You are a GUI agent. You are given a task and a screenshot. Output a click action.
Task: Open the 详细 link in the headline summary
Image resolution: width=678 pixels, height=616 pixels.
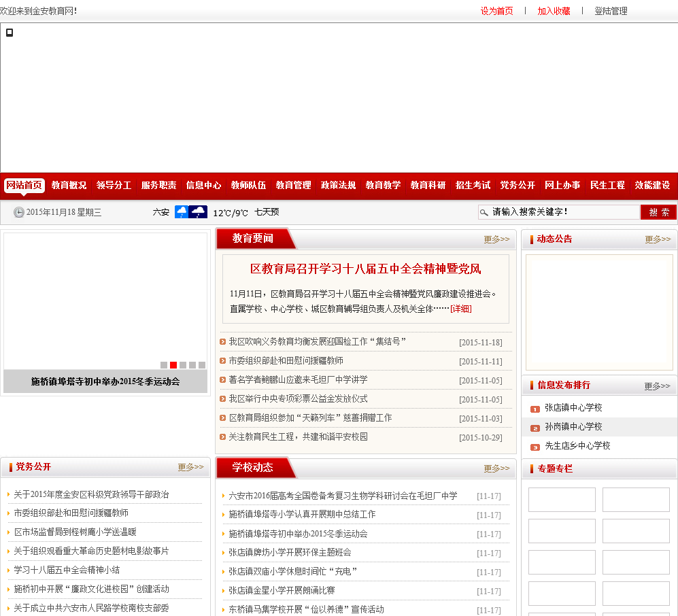(x=461, y=309)
